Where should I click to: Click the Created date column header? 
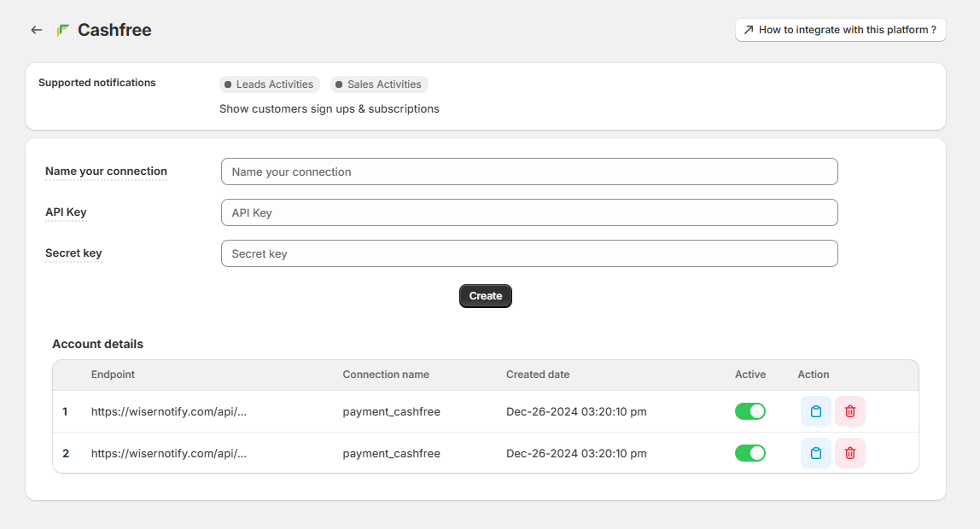(538, 375)
